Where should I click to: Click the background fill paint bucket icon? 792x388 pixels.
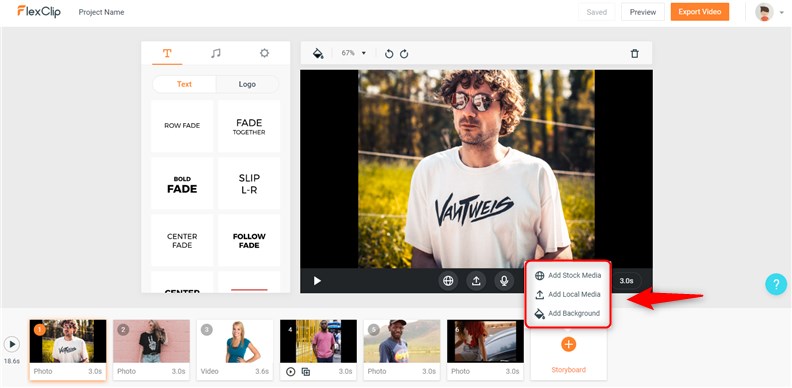point(318,54)
